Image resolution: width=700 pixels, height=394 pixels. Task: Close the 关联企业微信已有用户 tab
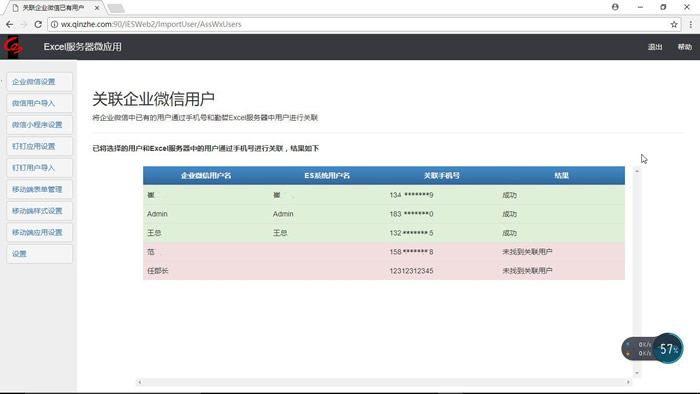tap(97, 8)
